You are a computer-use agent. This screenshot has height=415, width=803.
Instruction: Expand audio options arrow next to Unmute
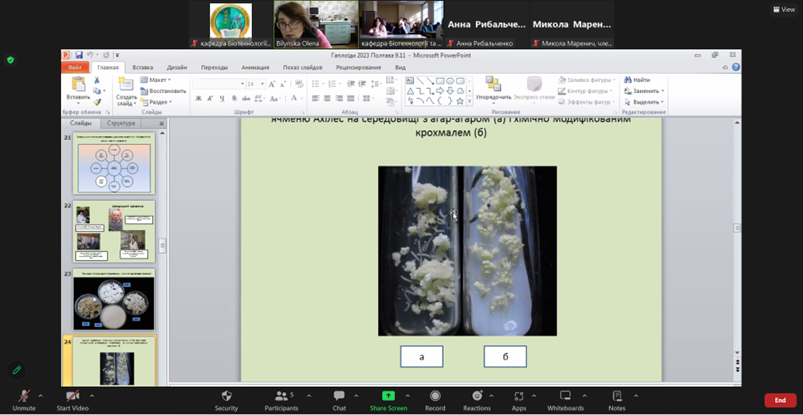40,396
